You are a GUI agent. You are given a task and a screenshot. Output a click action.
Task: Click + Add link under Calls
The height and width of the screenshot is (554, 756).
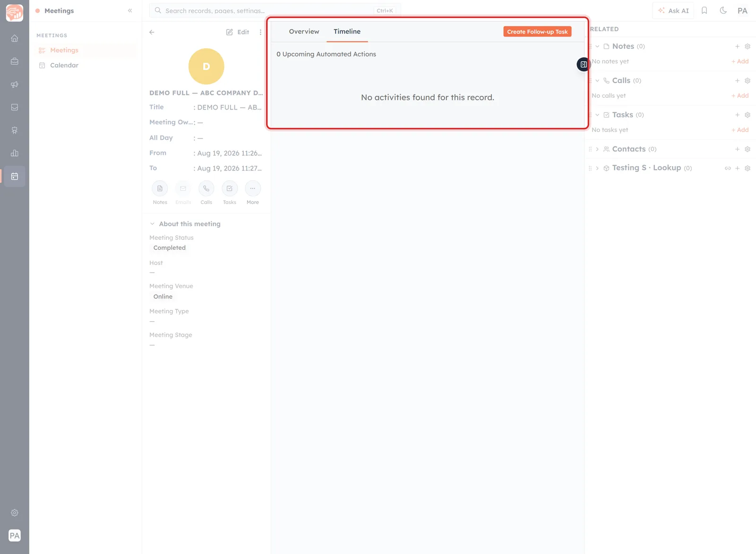(x=740, y=95)
